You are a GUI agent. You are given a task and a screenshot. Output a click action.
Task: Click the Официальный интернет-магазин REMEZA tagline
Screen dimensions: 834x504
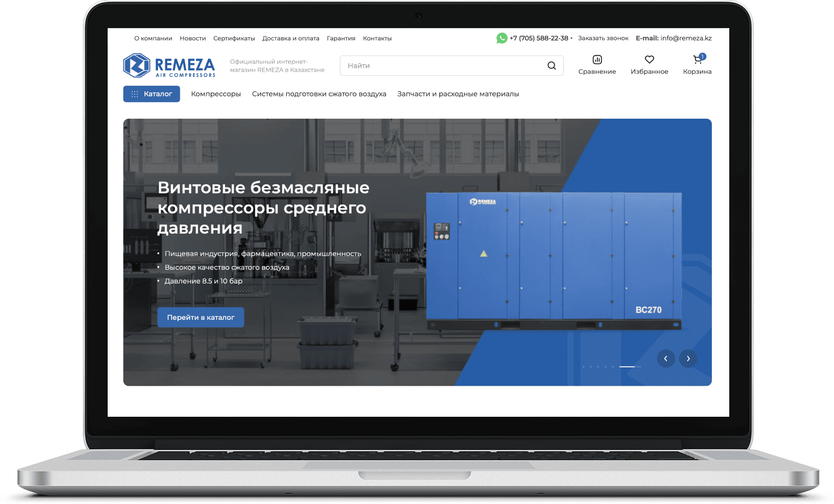[277, 66]
